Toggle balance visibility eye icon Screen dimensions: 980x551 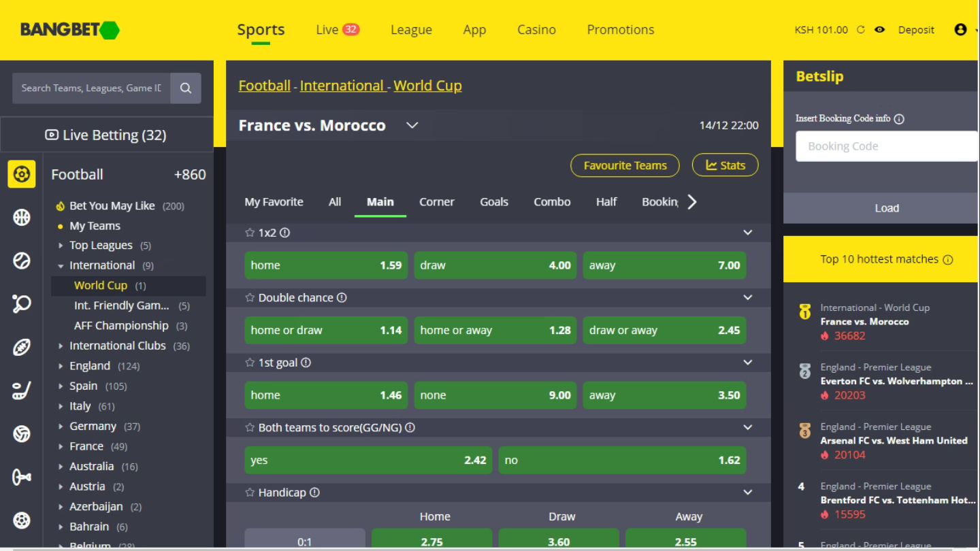[880, 30]
